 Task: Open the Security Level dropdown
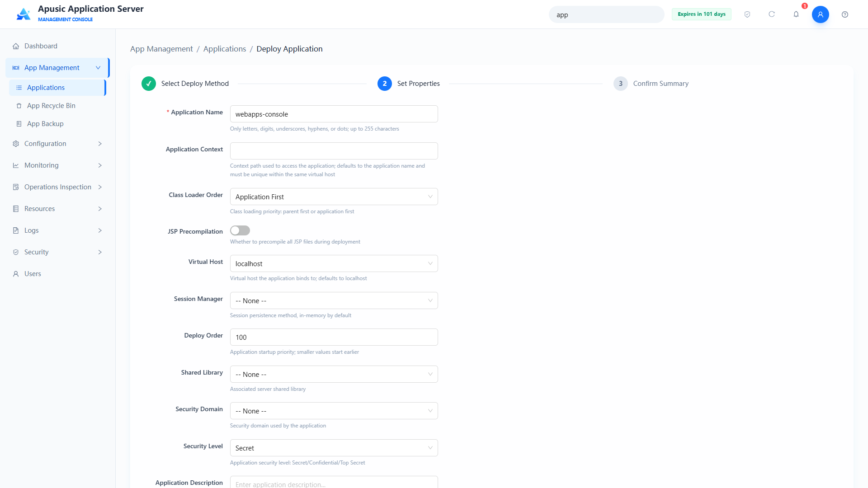tap(334, 448)
